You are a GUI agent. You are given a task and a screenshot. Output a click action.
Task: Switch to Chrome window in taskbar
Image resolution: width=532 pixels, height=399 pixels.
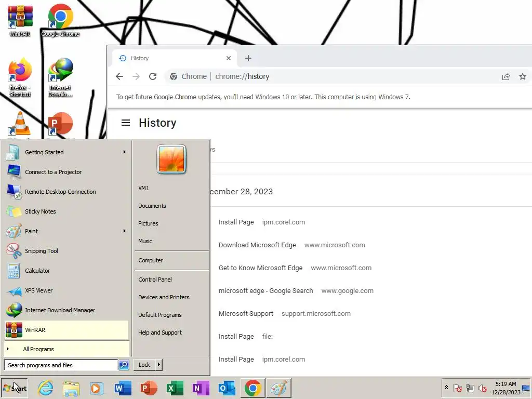click(x=253, y=388)
